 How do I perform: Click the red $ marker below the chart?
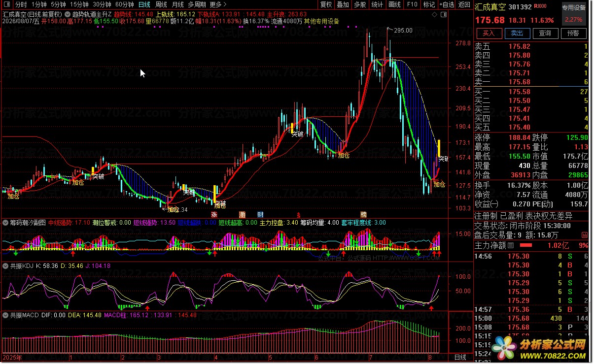(298, 215)
